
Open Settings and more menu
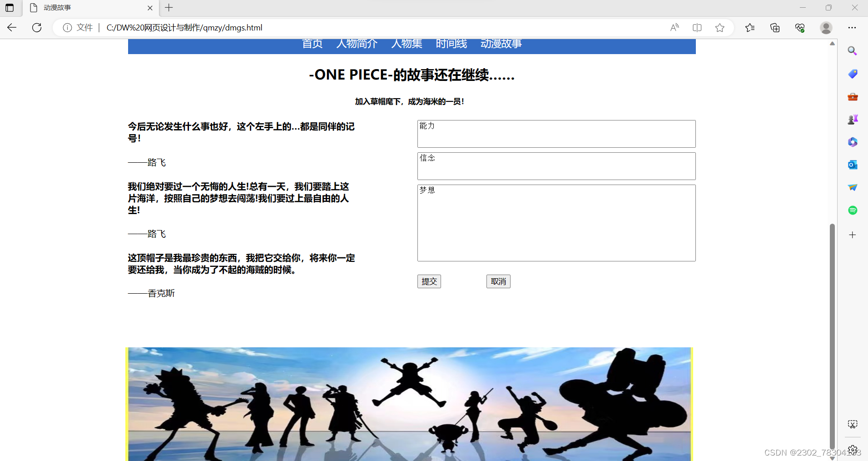852,28
